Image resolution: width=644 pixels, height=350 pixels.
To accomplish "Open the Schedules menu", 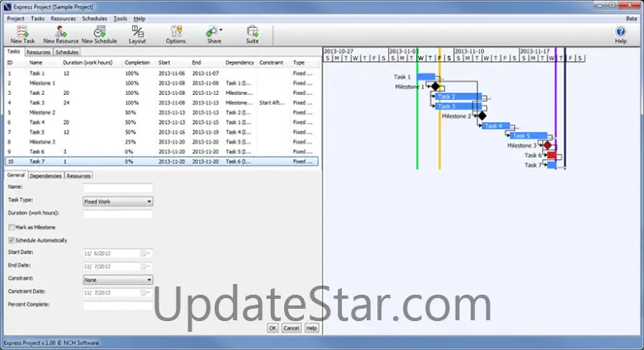I will [x=94, y=18].
